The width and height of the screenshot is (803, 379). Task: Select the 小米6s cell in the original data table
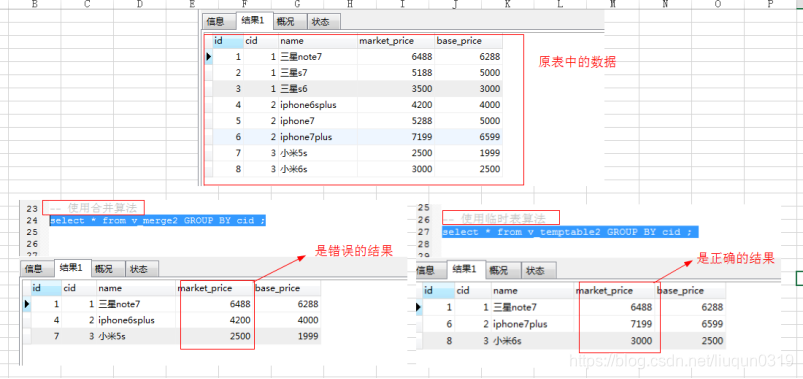point(318,169)
